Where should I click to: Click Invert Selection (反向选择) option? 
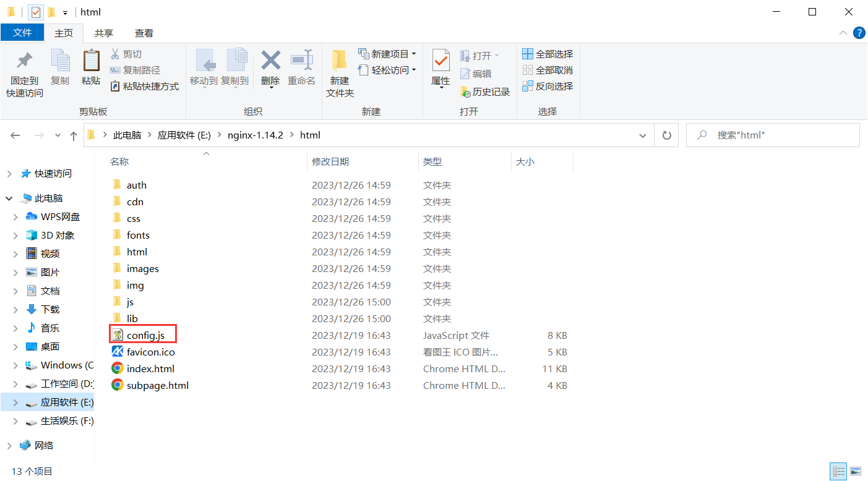[x=548, y=87]
